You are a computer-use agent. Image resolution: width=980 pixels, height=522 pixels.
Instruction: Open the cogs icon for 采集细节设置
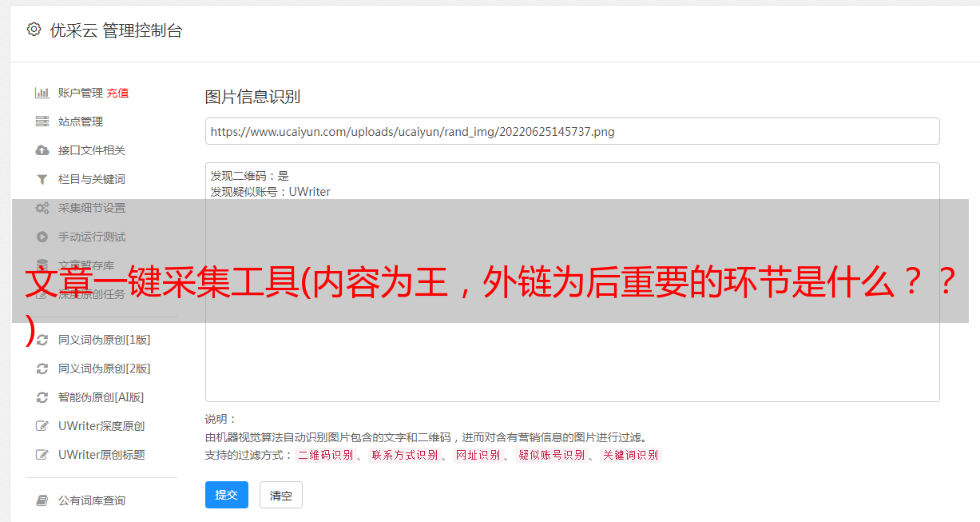click(42, 208)
